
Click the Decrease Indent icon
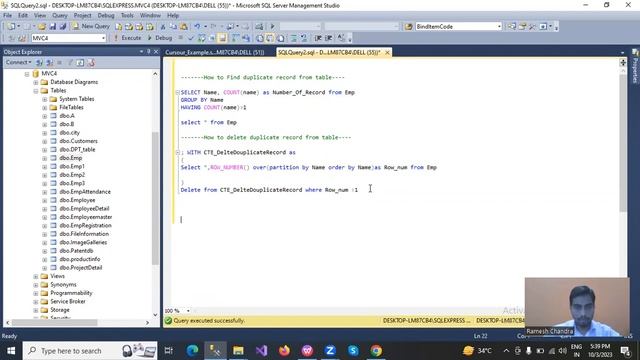[318, 38]
